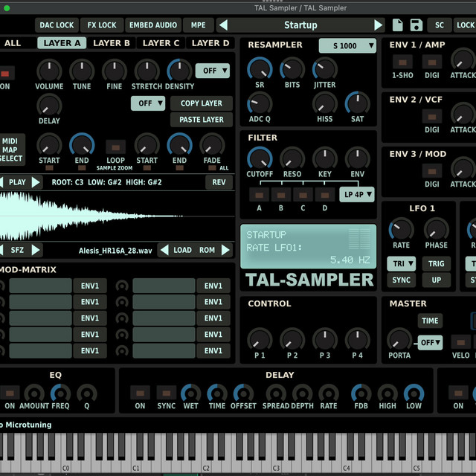
Task: Switch to LAYER C tab
Action: pos(161,43)
